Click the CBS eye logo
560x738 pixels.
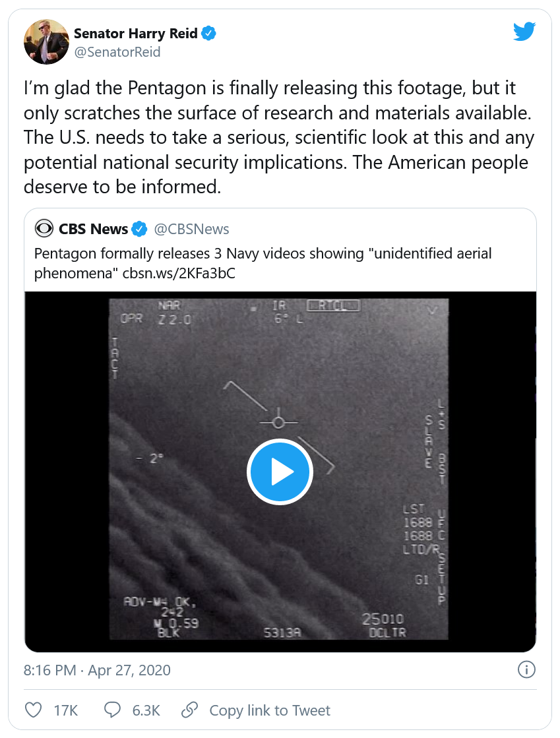(x=45, y=229)
